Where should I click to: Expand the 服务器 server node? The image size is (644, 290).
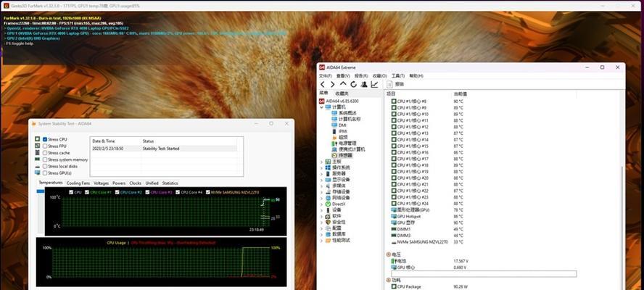[x=321, y=174]
